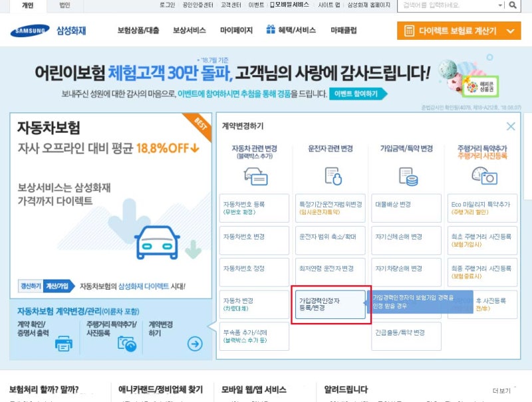Select 최초 주행거리 사진등록
This screenshot has height=402, width=532.
(x=483, y=241)
